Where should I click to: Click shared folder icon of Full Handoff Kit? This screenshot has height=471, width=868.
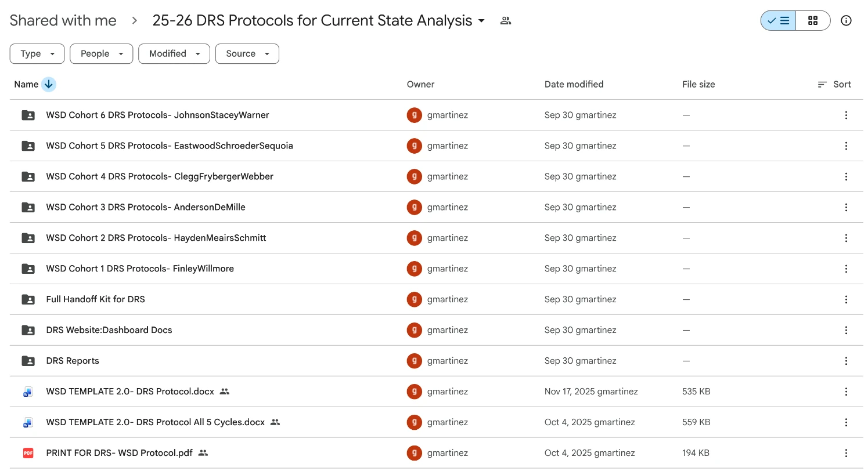28,299
